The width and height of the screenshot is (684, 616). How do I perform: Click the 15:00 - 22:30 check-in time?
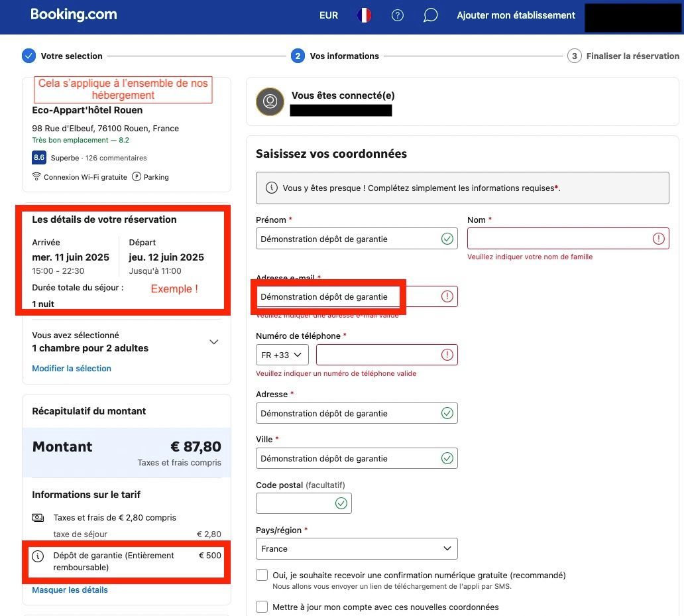click(x=58, y=271)
